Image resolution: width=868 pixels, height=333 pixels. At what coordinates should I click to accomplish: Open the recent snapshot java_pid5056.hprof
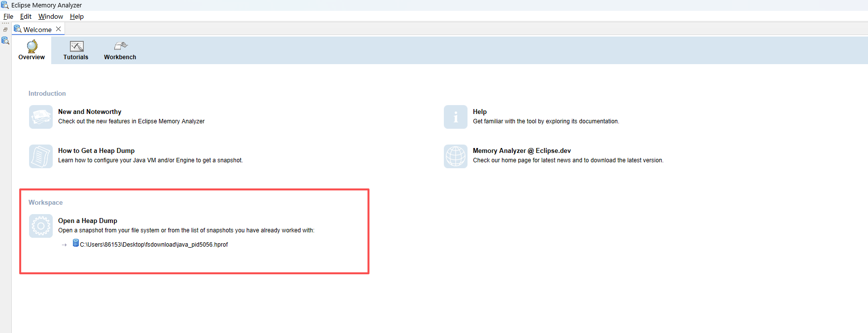click(154, 245)
